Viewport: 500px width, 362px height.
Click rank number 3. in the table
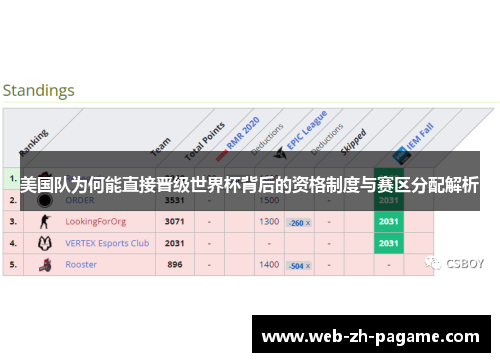13,222
